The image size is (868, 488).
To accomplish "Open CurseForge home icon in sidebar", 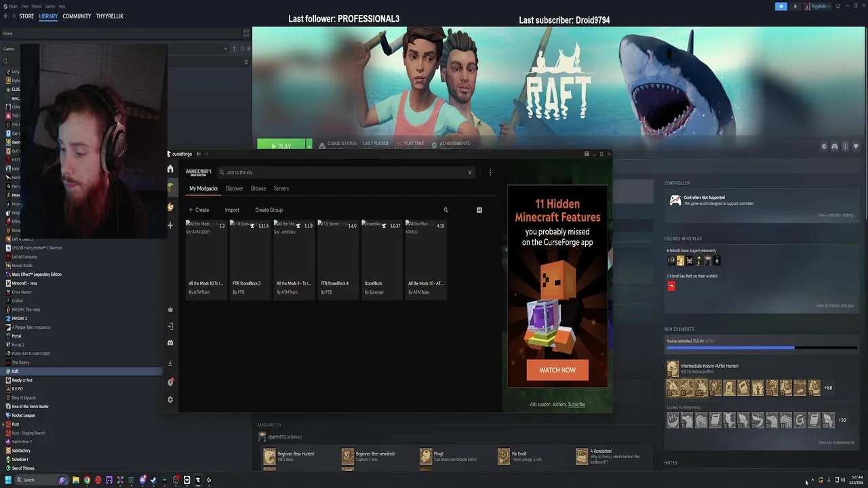I will coord(170,169).
